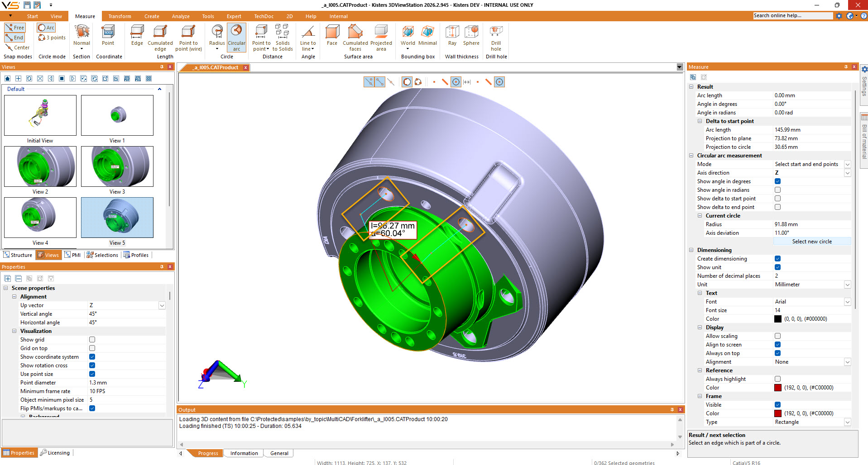Select 3 points circle mode
The height and width of the screenshot is (465, 868).
tap(52, 38)
